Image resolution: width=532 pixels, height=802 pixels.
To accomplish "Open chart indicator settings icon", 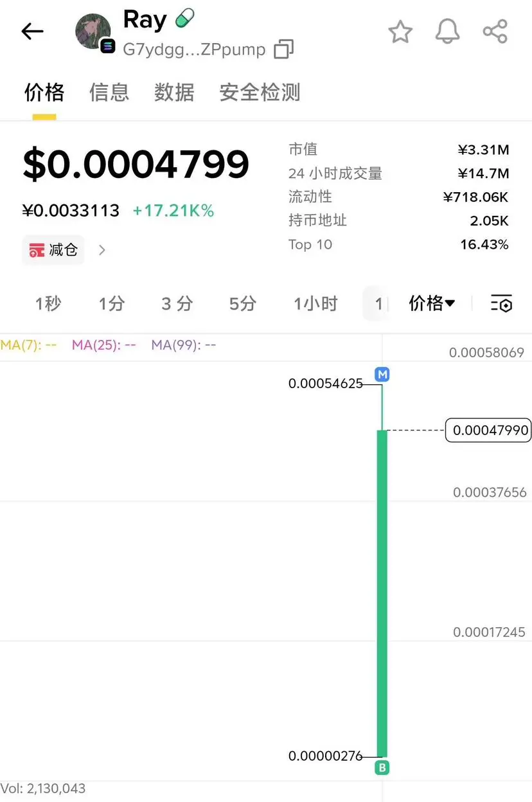I will click(x=501, y=303).
